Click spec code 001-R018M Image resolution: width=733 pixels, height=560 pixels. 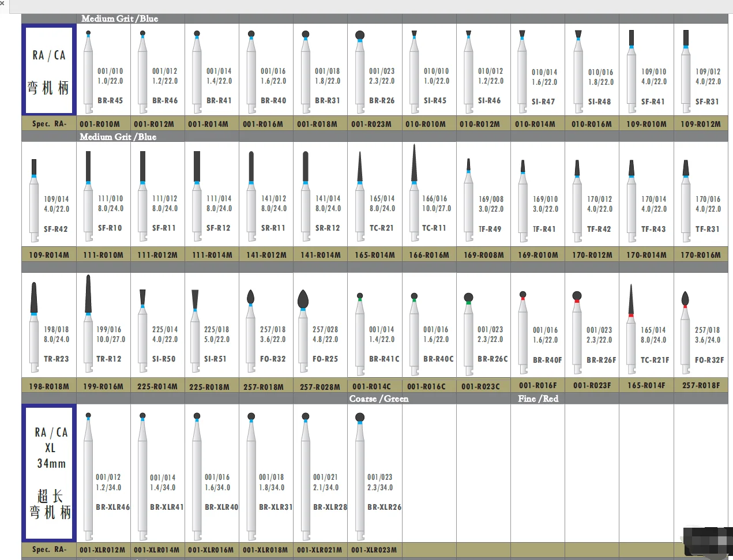click(x=317, y=124)
